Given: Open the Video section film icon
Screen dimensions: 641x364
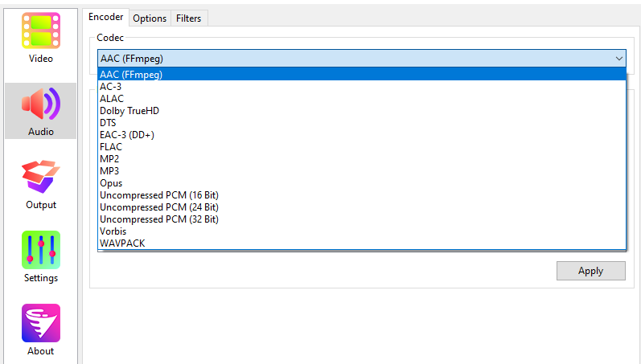Looking at the screenshot, I should [x=41, y=31].
